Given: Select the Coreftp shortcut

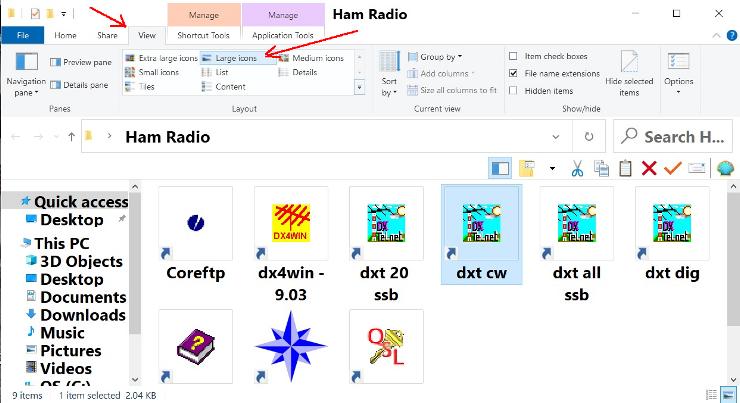Looking at the screenshot, I should (195, 234).
